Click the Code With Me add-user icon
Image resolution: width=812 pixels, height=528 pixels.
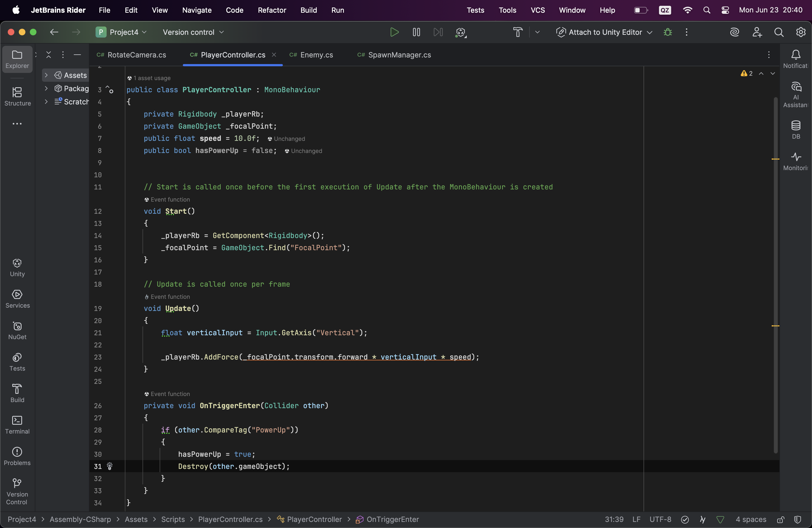[757, 32]
